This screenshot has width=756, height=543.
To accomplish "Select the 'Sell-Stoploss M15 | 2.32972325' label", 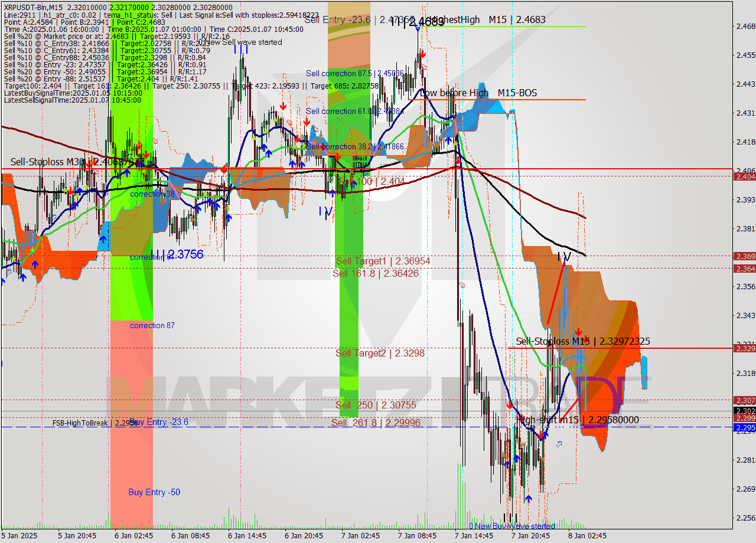I will pyautogui.click(x=583, y=341).
